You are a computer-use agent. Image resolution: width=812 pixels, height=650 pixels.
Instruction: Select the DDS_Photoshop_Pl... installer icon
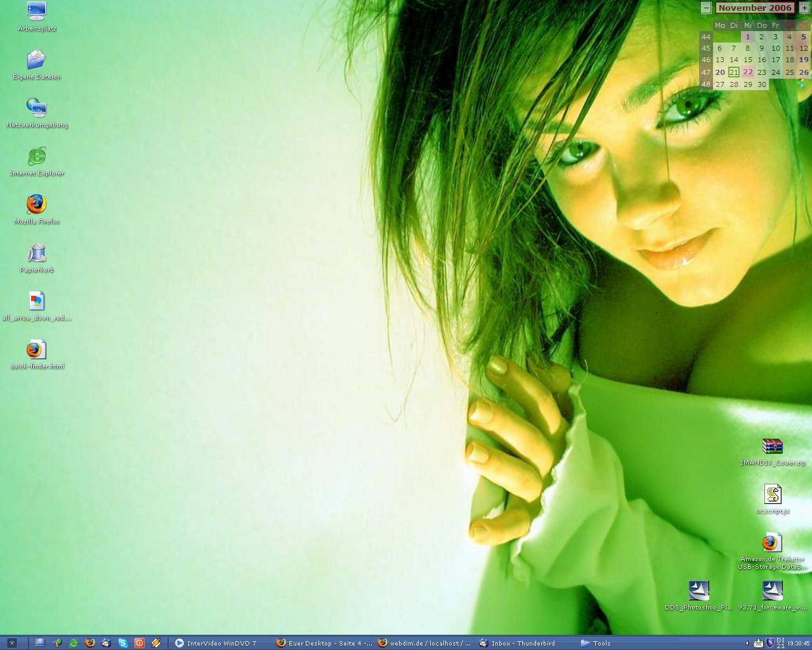pos(698,591)
